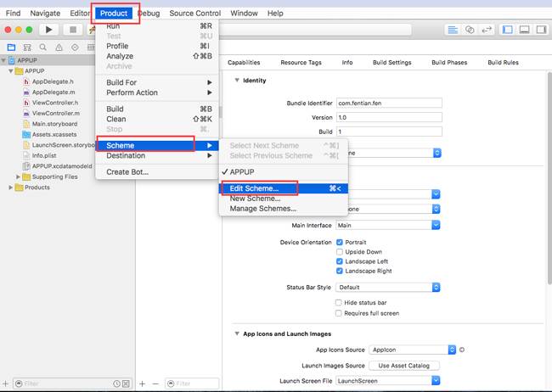This screenshot has width=552, height=392.
Task: Open the Navigate menu
Action: 45,13
